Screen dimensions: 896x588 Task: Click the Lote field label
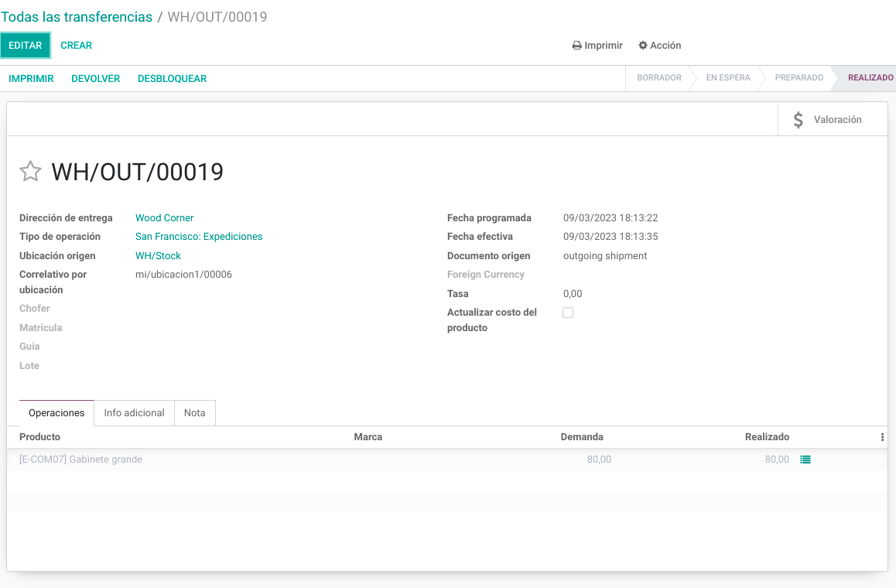tap(29, 366)
